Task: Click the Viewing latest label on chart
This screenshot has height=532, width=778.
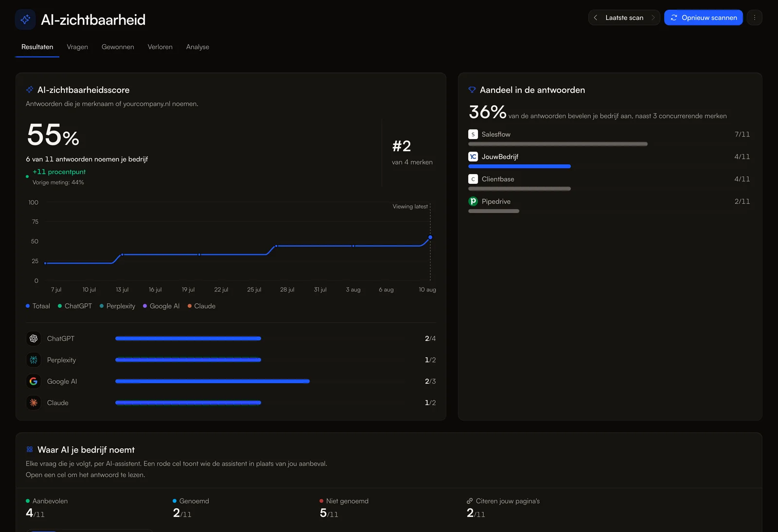Action: click(x=410, y=207)
